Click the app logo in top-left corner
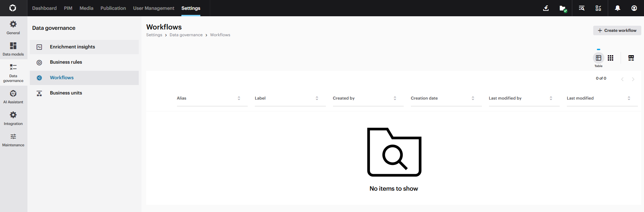 (13, 8)
